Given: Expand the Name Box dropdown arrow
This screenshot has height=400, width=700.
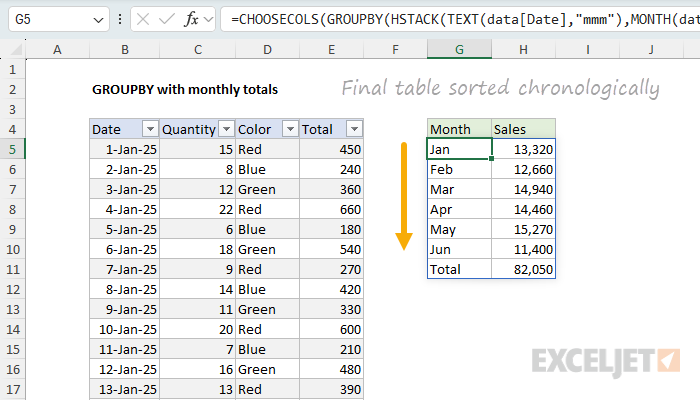Looking at the screenshot, I should click(x=98, y=20).
